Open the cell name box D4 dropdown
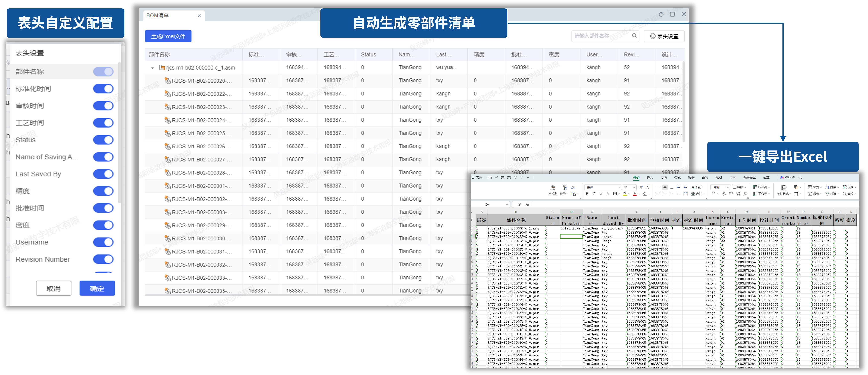Screen dimensions: 868x375 507,205
